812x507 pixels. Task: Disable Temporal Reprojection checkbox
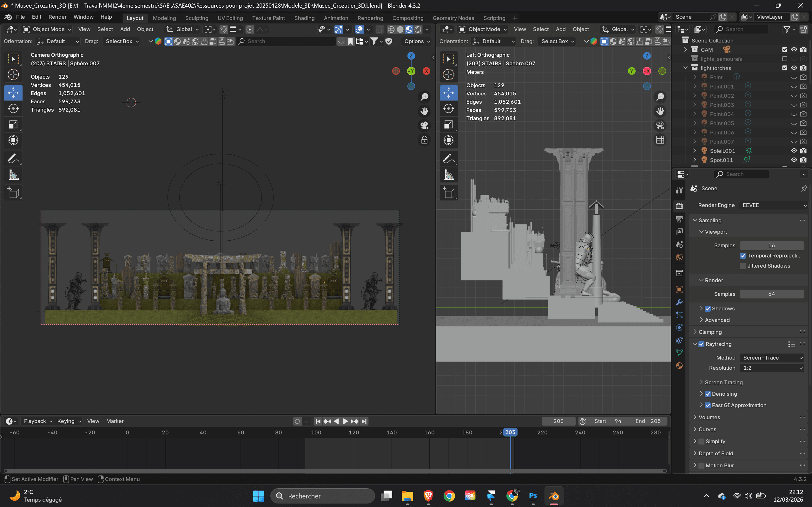pos(743,256)
